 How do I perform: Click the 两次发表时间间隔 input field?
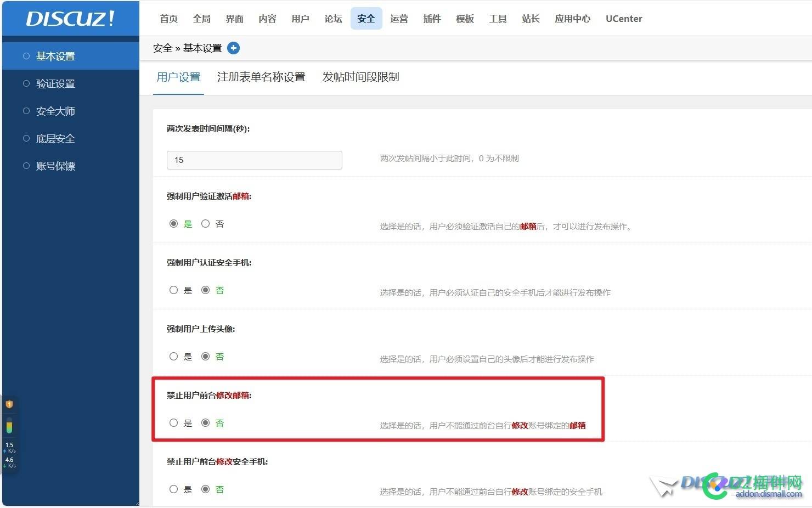255,160
